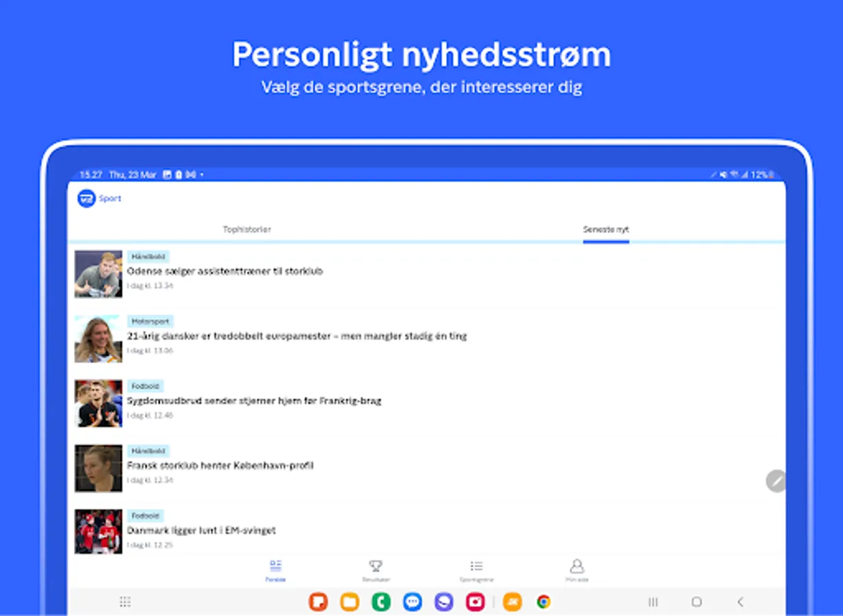Switch to the Tophistorier tab
The width and height of the screenshot is (843, 616).
point(247,229)
